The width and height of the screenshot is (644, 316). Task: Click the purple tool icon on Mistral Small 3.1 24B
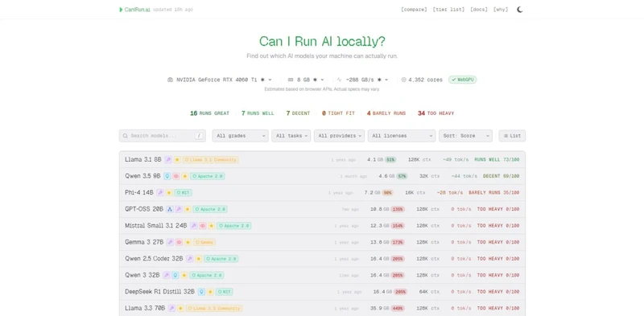(x=193, y=226)
